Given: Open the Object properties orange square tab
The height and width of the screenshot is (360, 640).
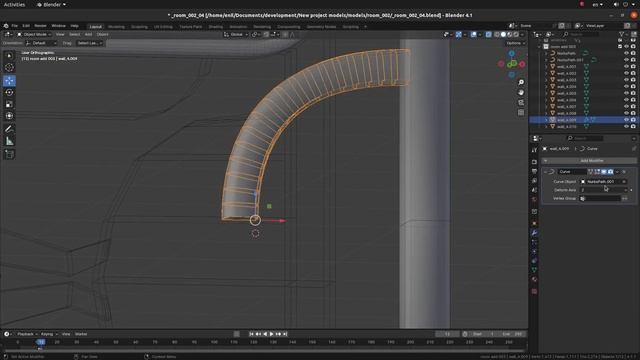Looking at the screenshot, I should [x=534, y=223].
